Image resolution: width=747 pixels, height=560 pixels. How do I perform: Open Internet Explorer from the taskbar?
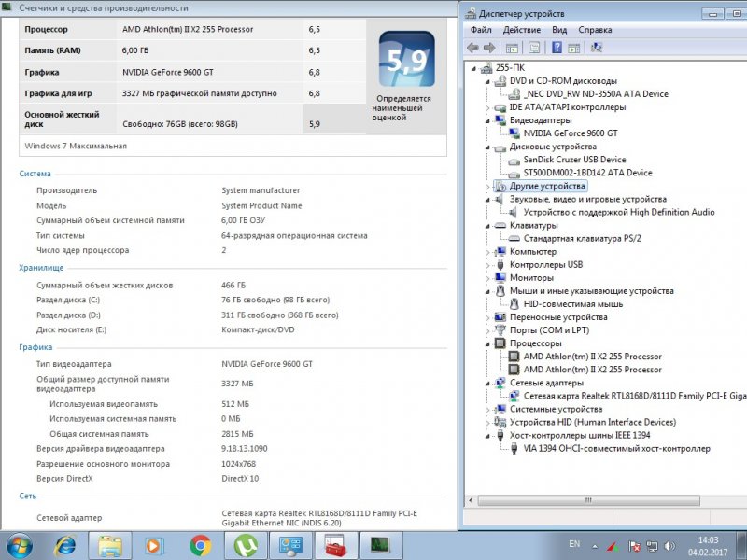(x=65, y=545)
